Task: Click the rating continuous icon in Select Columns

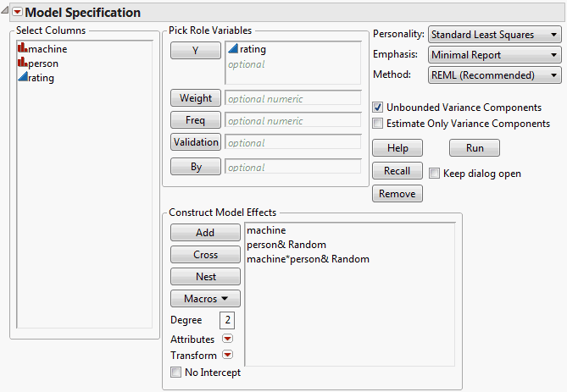Action: (22, 78)
